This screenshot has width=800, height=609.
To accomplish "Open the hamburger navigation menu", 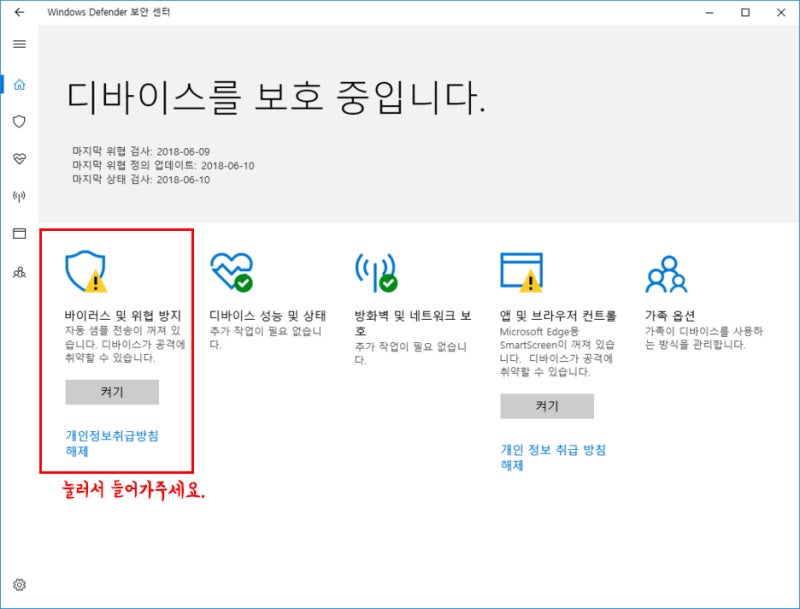I will (19, 44).
